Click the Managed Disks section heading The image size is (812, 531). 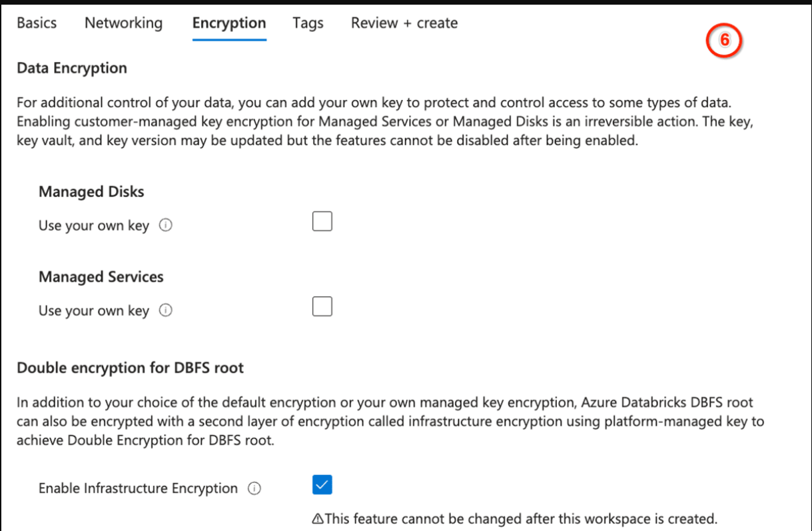click(91, 192)
